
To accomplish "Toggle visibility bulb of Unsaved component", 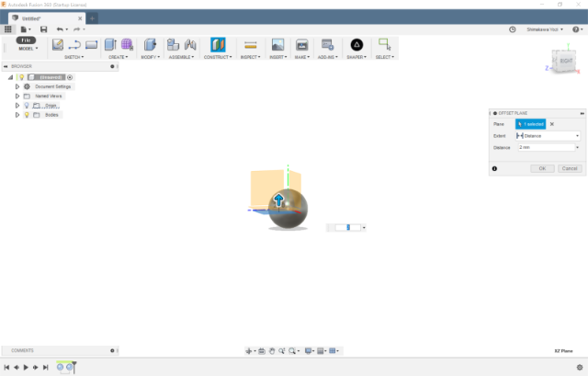I will click(x=22, y=77).
